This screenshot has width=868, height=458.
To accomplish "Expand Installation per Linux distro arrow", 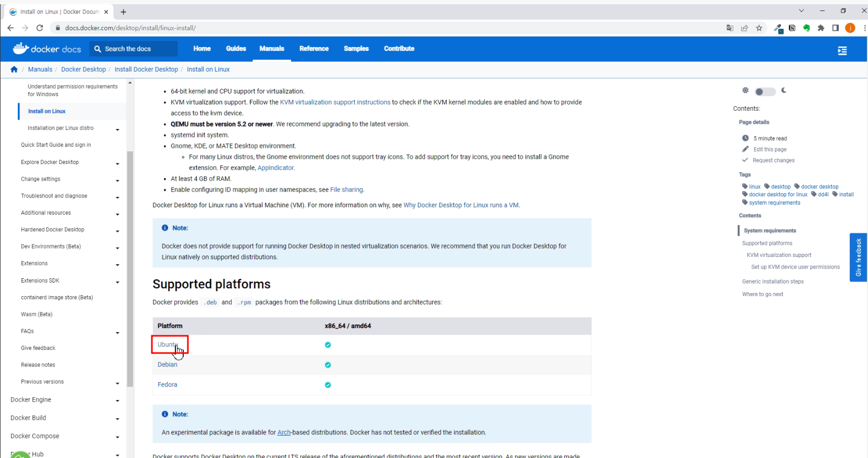I will pyautogui.click(x=117, y=130).
